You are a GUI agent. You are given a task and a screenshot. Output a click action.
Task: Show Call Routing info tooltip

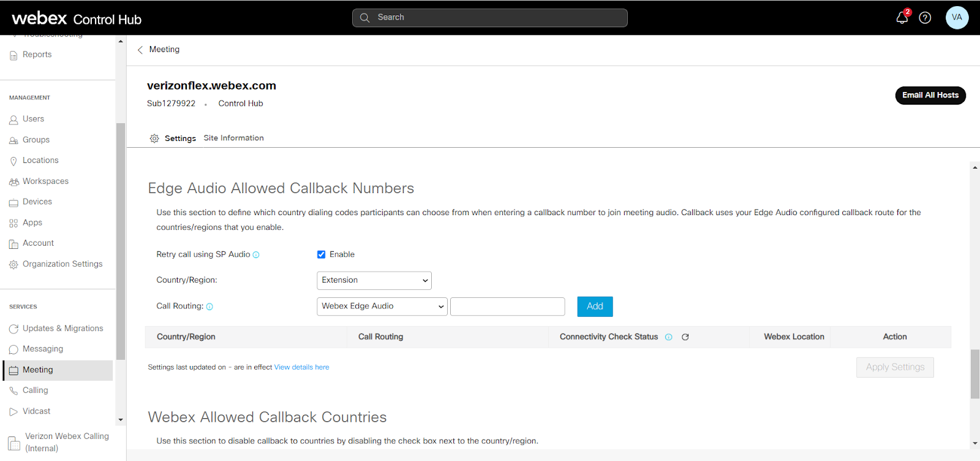(x=209, y=307)
